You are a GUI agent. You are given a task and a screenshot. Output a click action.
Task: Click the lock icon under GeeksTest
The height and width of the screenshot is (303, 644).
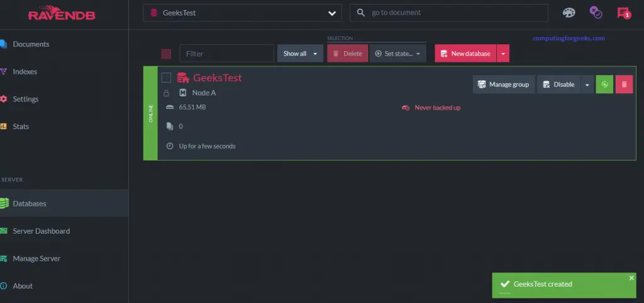click(x=166, y=93)
